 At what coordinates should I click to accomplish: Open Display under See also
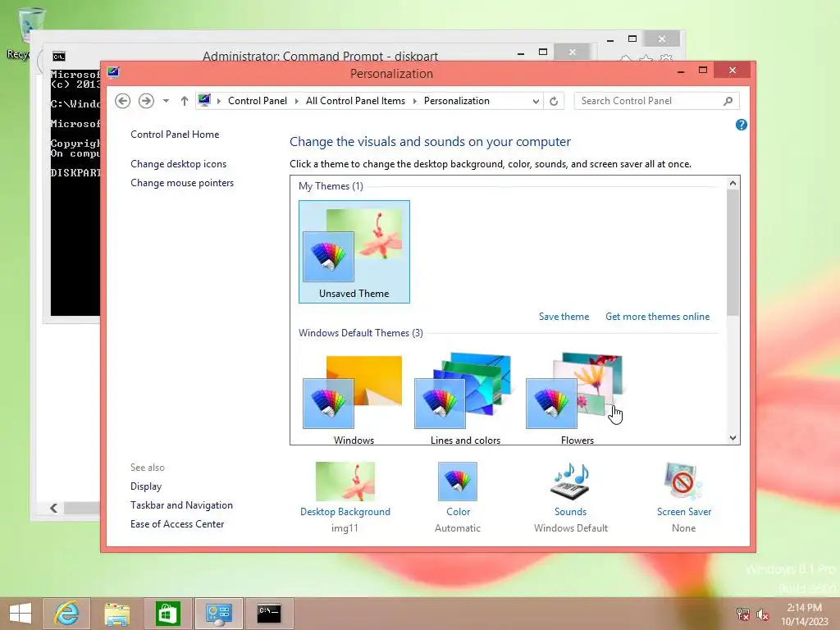point(146,486)
